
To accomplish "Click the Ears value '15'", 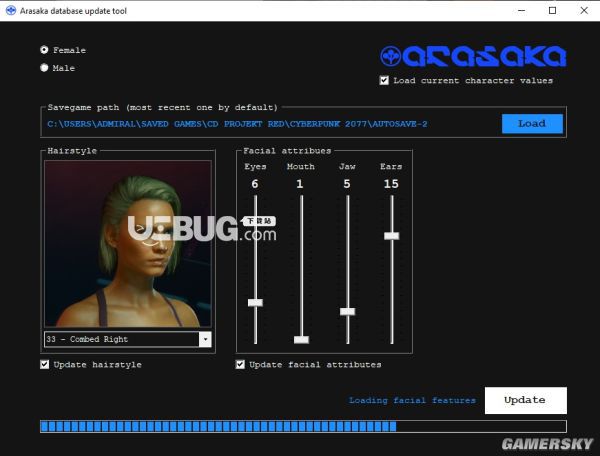I will 391,184.
